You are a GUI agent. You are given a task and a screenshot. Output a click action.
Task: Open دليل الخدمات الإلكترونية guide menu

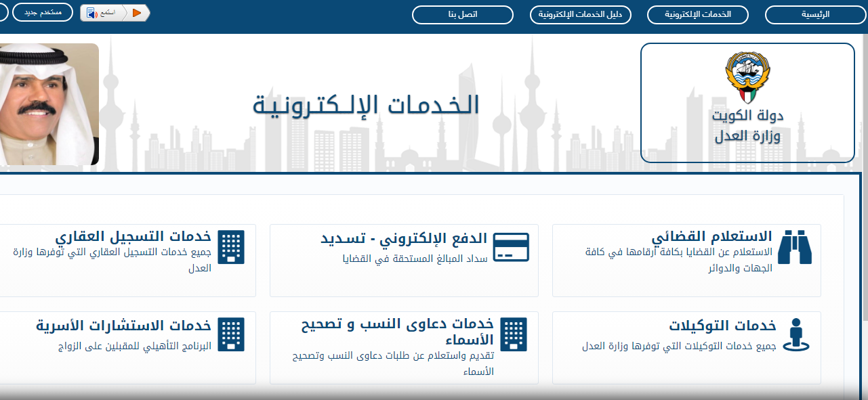[x=580, y=14]
